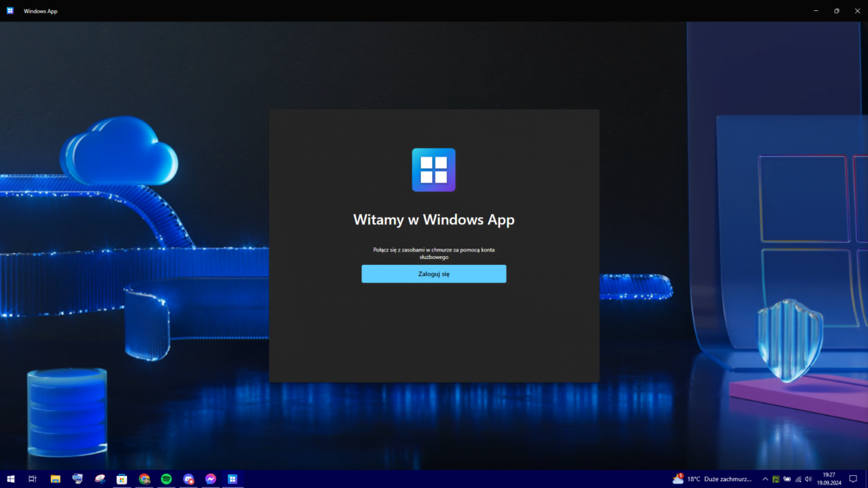The width and height of the screenshot is (868, 488).
Task: Click the Zaloguj się button
Action: coord(434,274)
